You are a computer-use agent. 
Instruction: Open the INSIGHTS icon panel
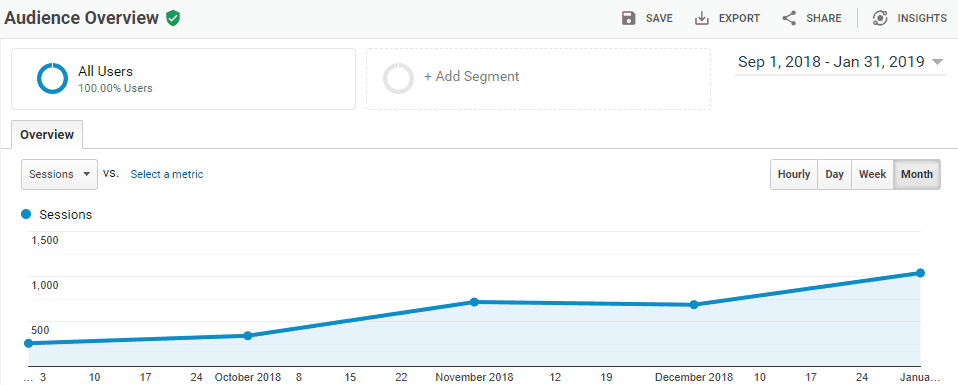pyautogui.click(x=880, y=18)
